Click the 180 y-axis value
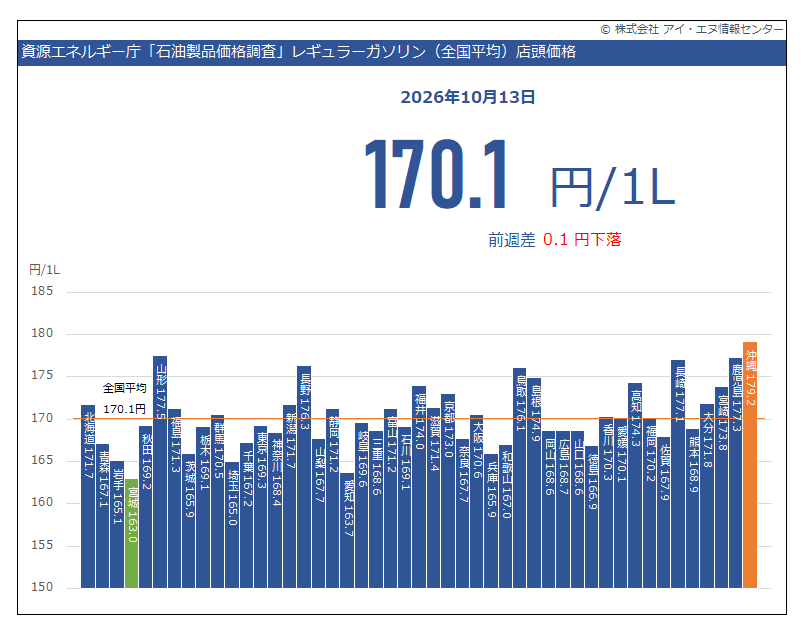The image size is (804, 635). [42, 333]
